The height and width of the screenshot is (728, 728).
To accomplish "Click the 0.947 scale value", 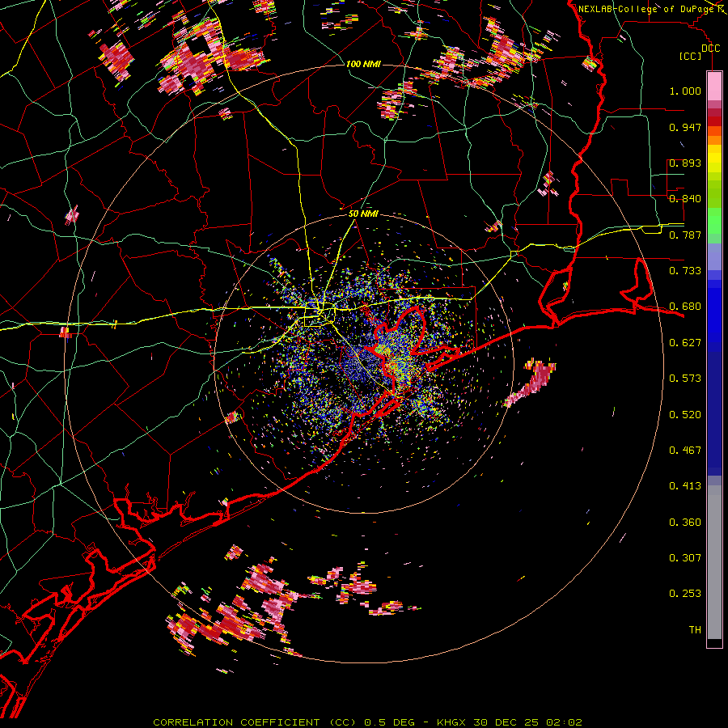I will tap(685, 127).
